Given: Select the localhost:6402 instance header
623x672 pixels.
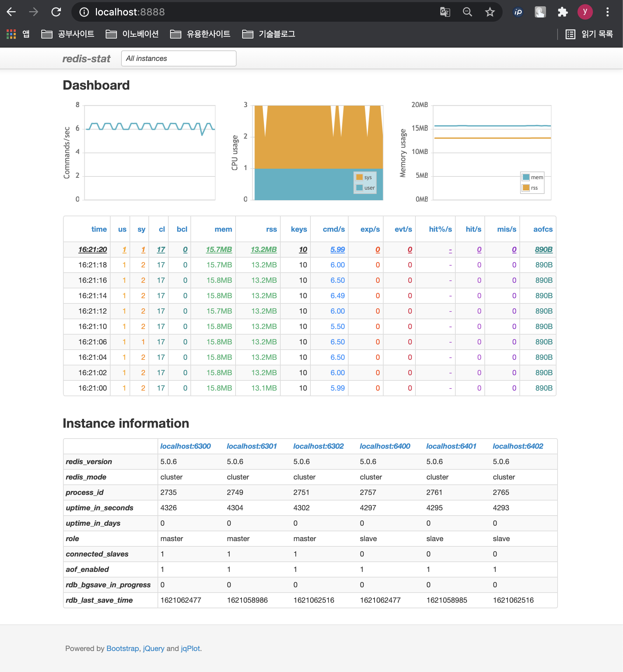Looking at the screenshot, I should pos(518,446).
